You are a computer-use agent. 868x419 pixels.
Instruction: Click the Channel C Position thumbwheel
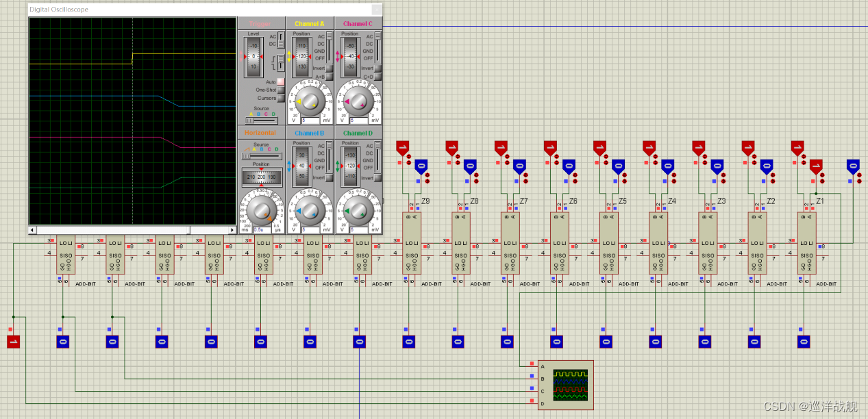click(349, 56)
